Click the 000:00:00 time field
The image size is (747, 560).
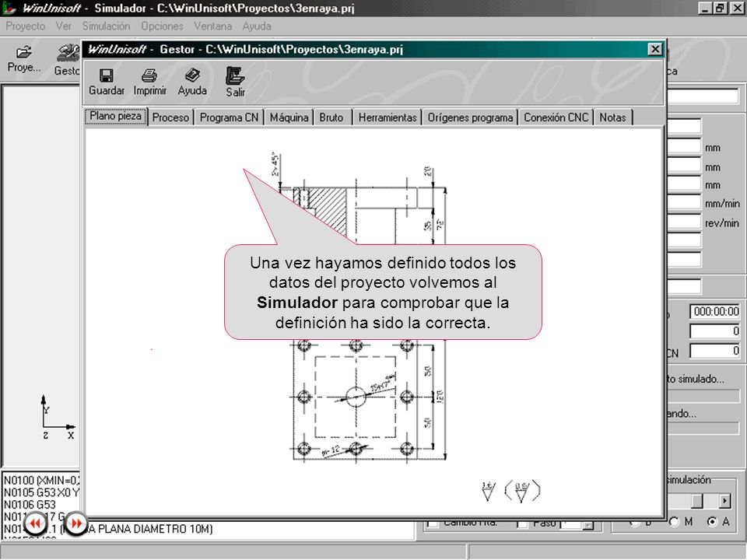tap(714, 311)
